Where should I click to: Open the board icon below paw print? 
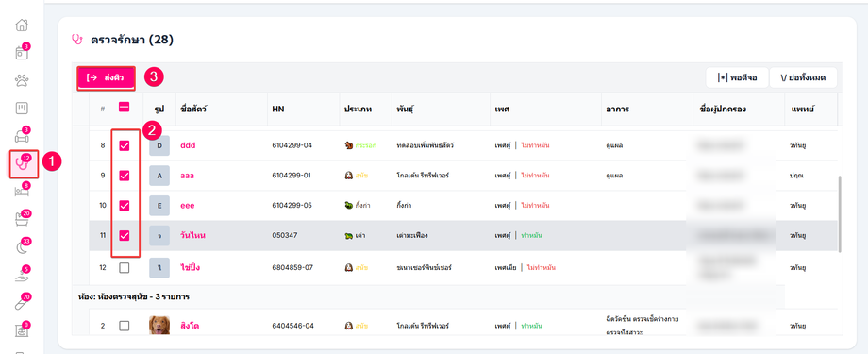click(x=22, y=108)
